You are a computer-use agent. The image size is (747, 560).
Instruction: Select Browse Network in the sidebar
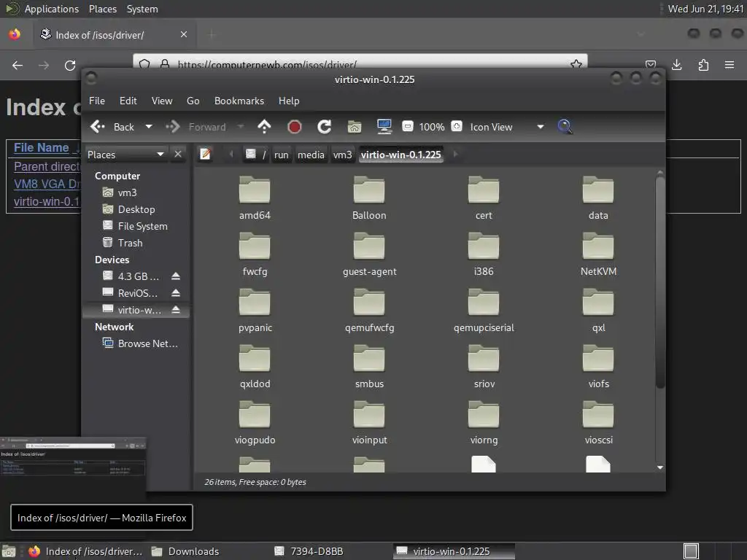(x=147, y=343)
